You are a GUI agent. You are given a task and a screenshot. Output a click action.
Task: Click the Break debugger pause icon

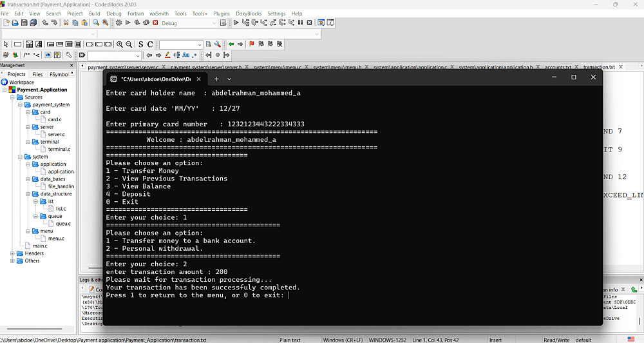click(x=300, y=23)
